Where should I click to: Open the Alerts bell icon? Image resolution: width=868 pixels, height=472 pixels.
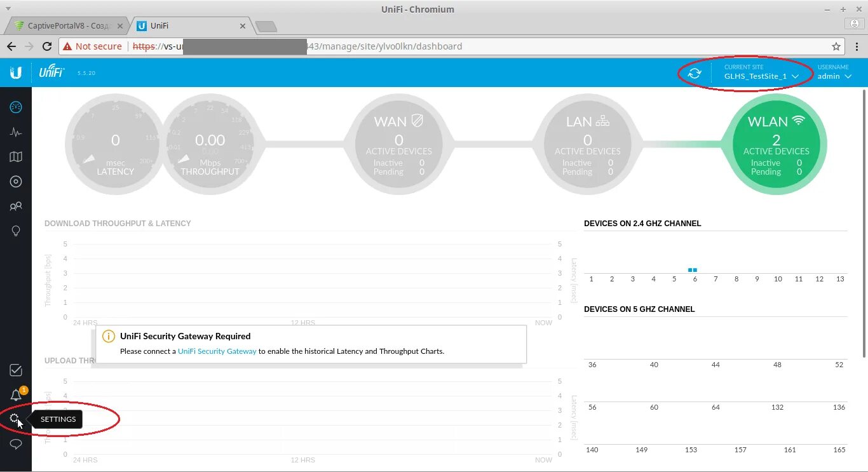pos(16,395)
